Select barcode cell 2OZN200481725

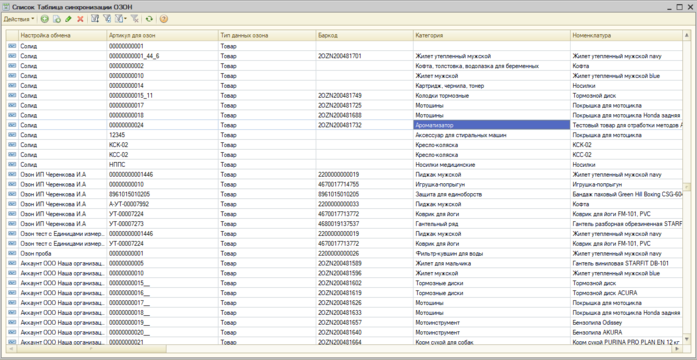(365, 105)
